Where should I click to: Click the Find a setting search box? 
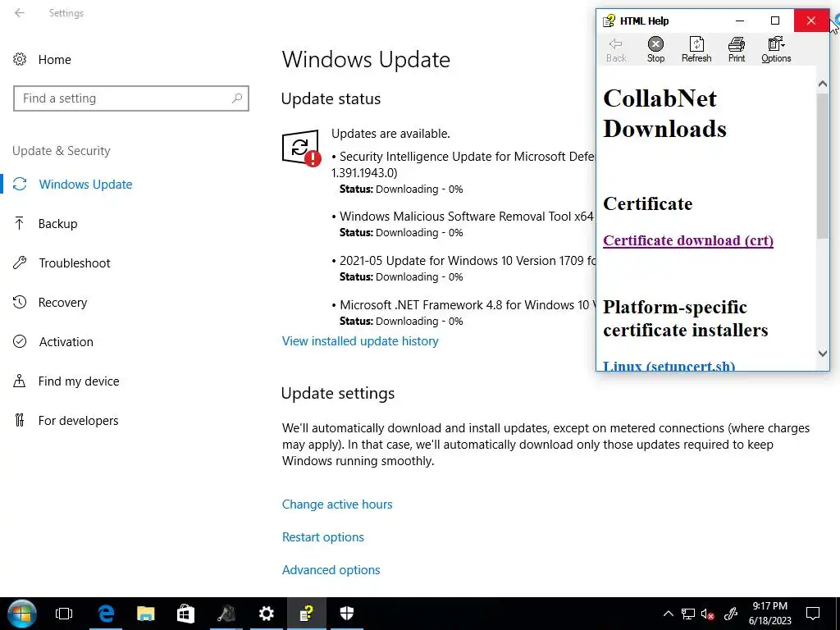coord(131,98)
